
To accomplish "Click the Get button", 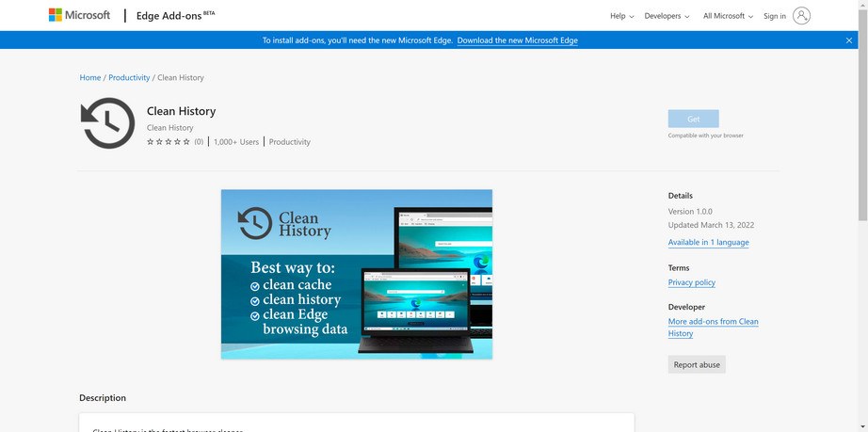I will [x=693, y=119].
